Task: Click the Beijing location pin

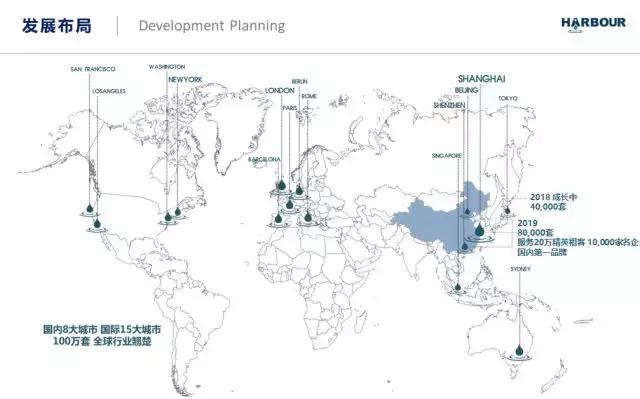Action: (467, 211)
